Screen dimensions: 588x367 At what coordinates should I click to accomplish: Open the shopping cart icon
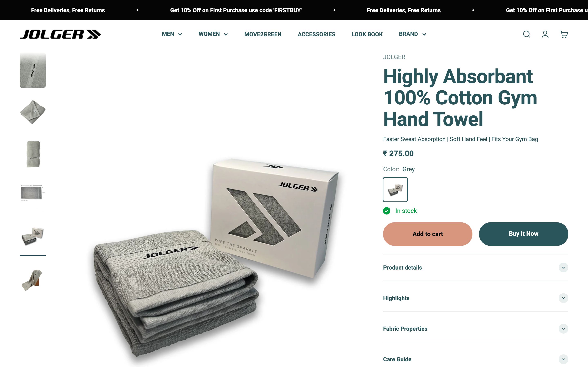564,34
